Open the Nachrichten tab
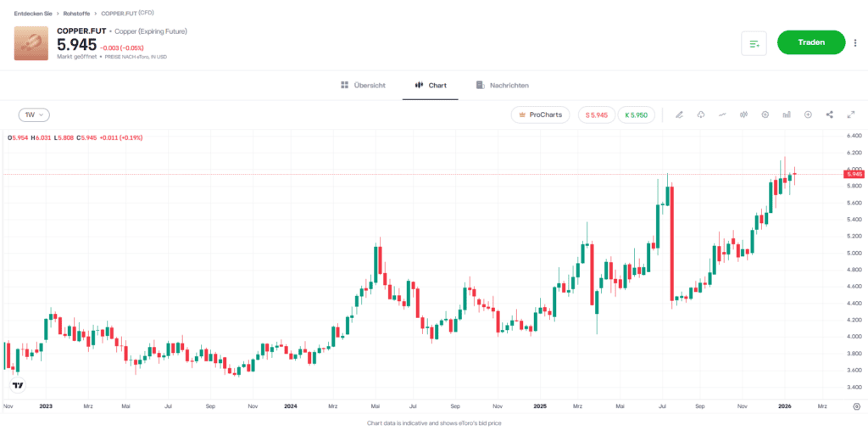 [x=503, y=86]
